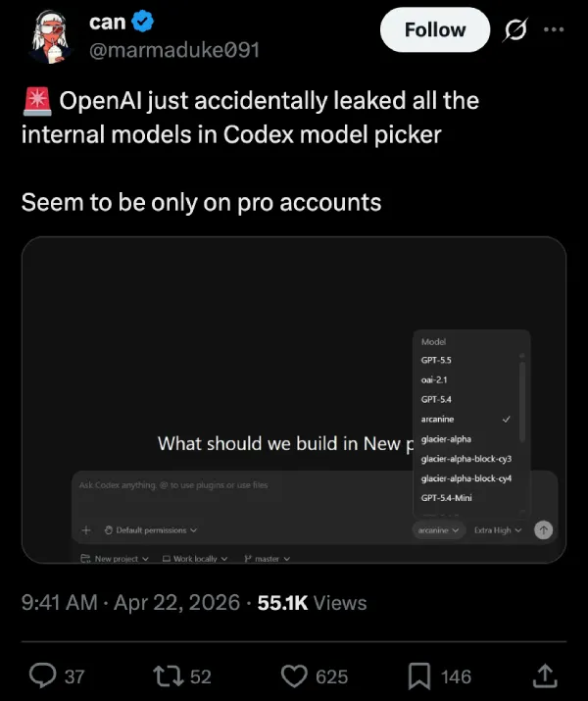Click the share upload icon
588x701 pixels.
point(545,676)
